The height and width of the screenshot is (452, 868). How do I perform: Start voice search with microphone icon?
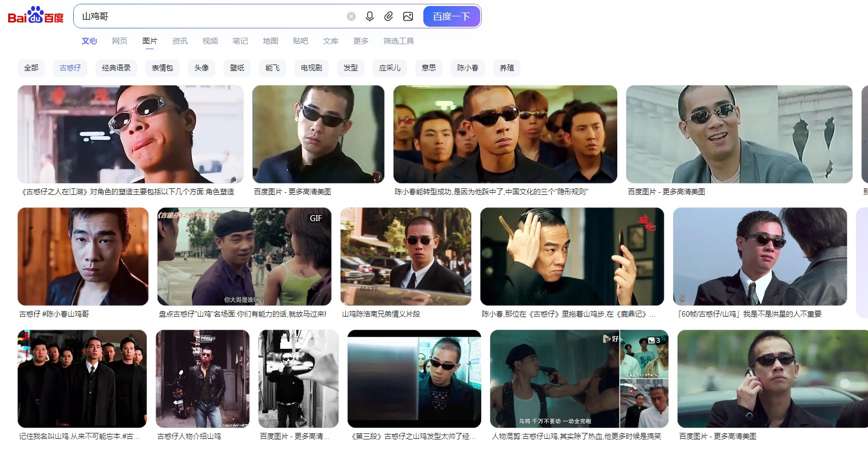[370, 16]
